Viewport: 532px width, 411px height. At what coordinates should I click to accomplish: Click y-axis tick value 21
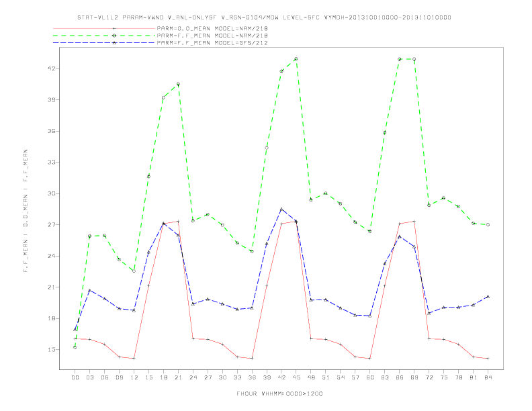51,287
